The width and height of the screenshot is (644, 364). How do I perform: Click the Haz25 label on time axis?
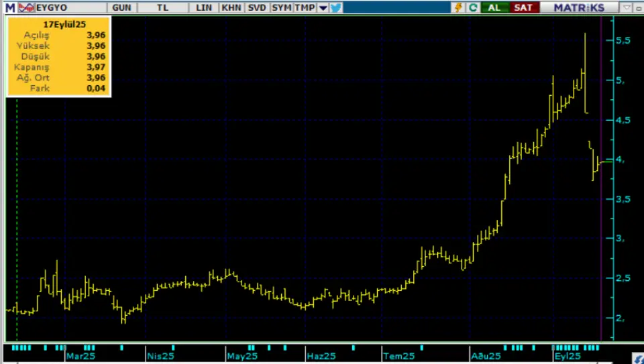pyautogui.click(x=321, y=356)
